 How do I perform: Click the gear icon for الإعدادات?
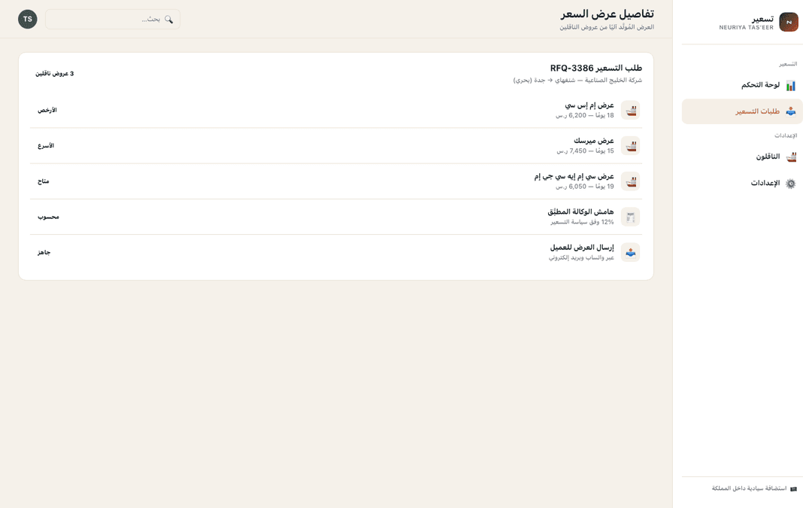(791, 184)
